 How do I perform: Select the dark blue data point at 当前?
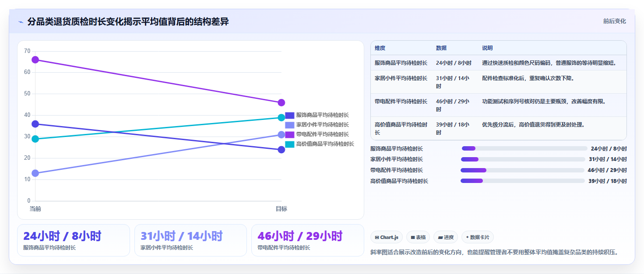pyautogui.click(x=35, y=124)
